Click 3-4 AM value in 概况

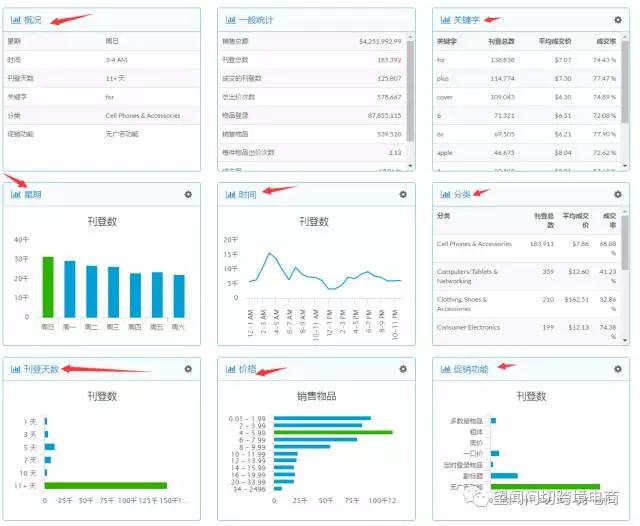click(x=116, y=60)
